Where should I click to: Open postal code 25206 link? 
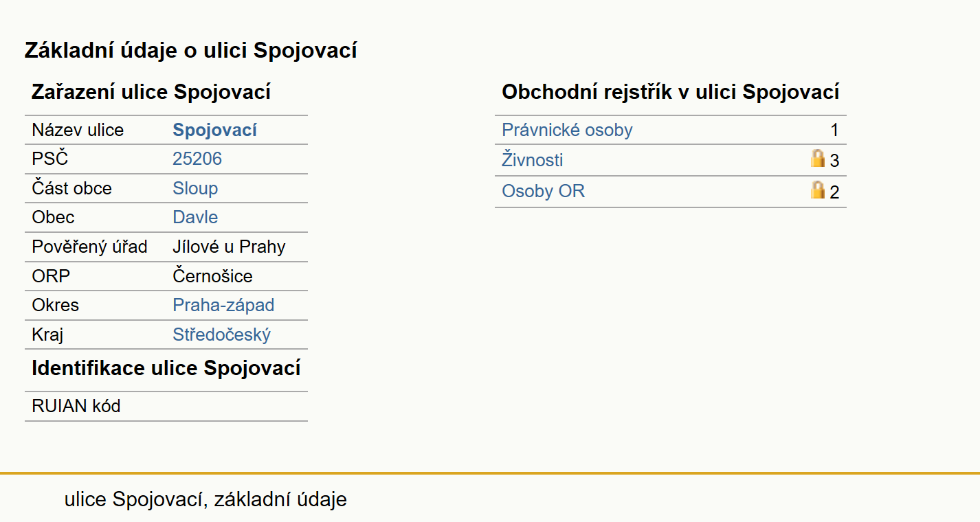(197, 159)
